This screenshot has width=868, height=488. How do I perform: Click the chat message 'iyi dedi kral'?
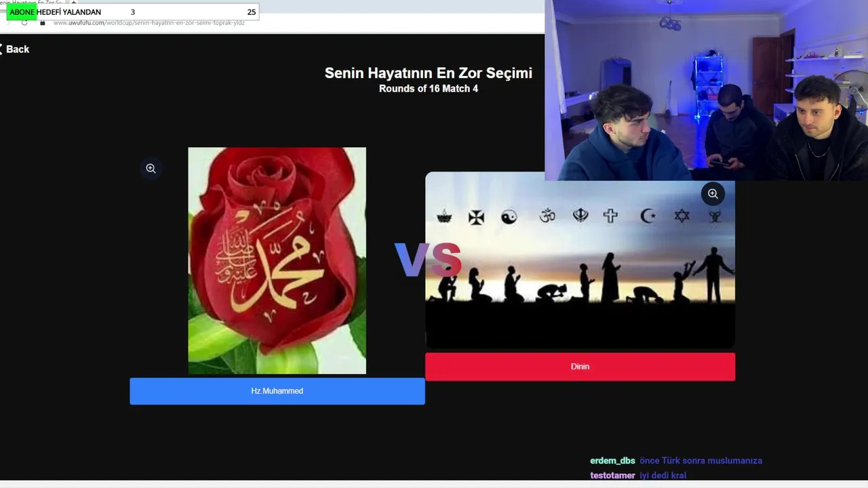pyautogui.click(x=663, y=476)
